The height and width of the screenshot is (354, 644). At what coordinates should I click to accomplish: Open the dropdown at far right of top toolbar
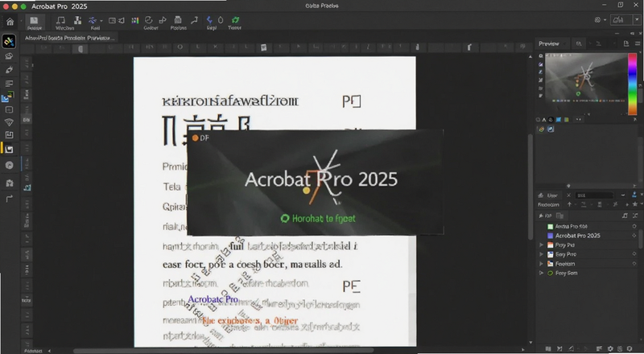(x=636, y=20)
